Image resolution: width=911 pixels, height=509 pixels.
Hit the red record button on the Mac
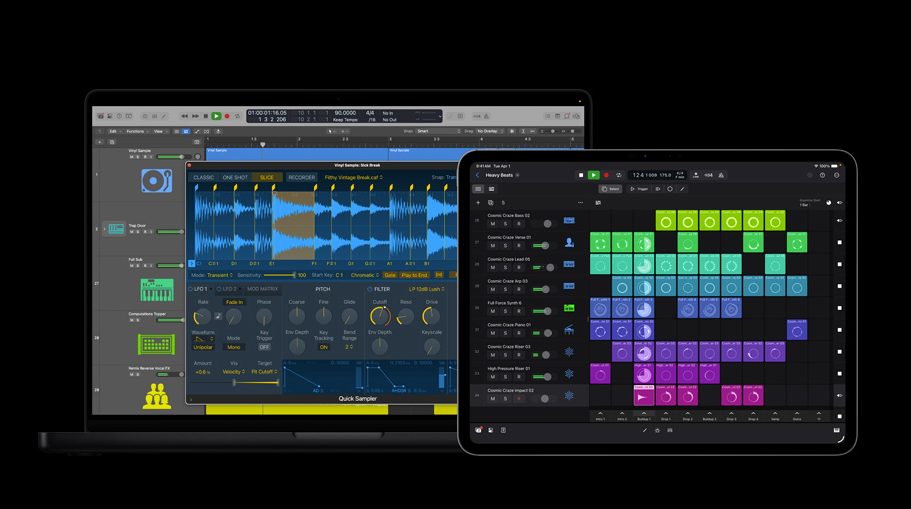(227, 116)
